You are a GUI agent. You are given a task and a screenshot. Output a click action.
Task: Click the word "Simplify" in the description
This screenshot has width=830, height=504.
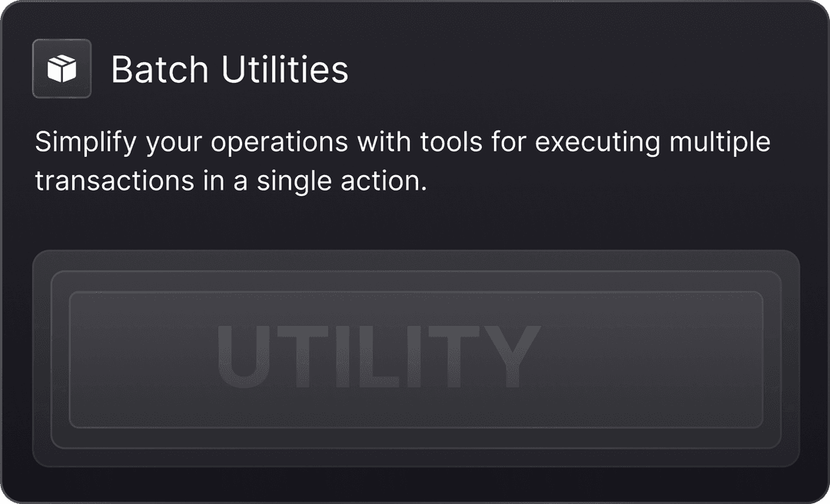(85, 143)
